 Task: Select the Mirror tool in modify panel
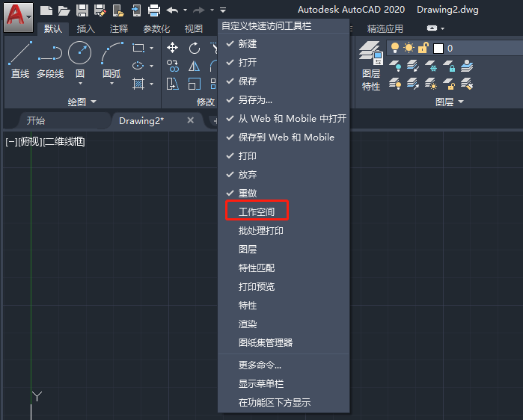tap(194, 66)
